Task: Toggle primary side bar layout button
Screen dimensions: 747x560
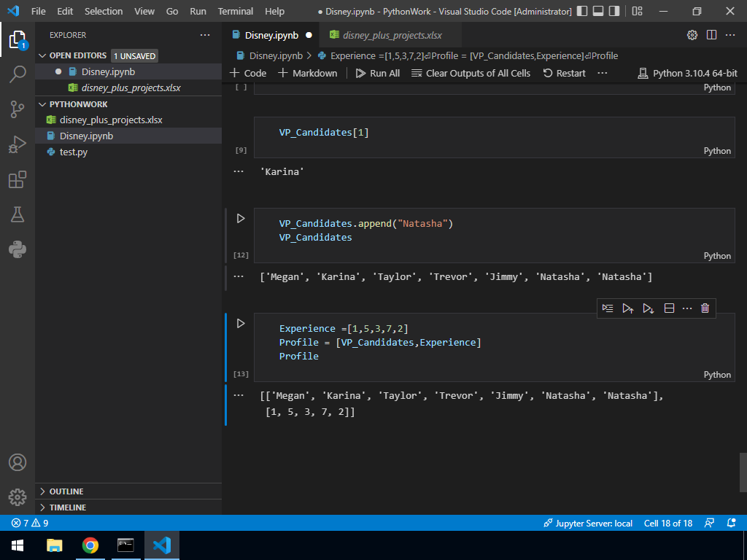Action: (x=581, y=12)
